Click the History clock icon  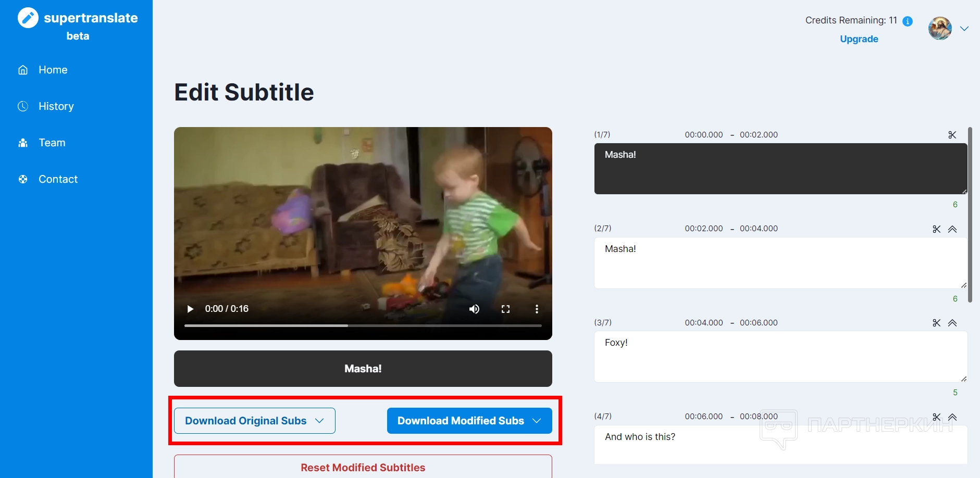point(23,106)
